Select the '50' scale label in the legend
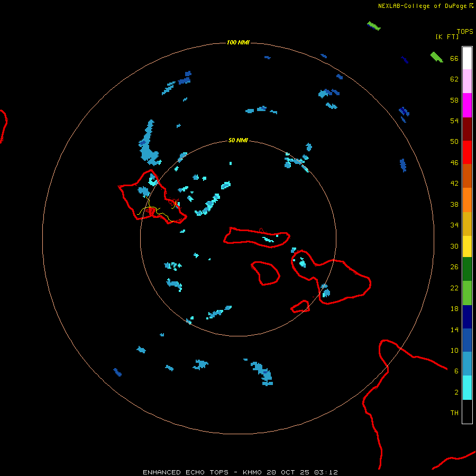 pos(454,141)
